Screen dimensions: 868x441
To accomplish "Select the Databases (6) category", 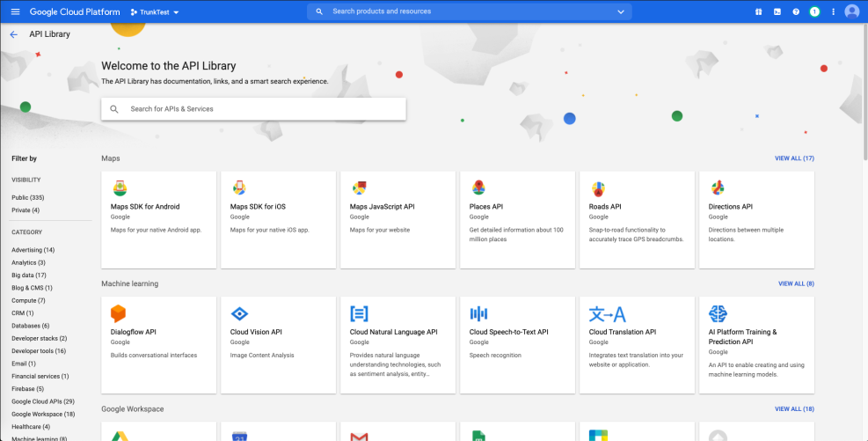I will 31,326.
